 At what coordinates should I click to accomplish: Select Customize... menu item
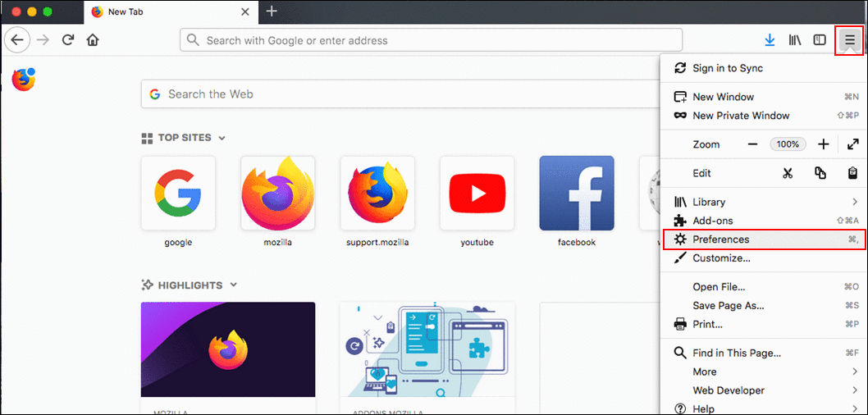[763, 258]
